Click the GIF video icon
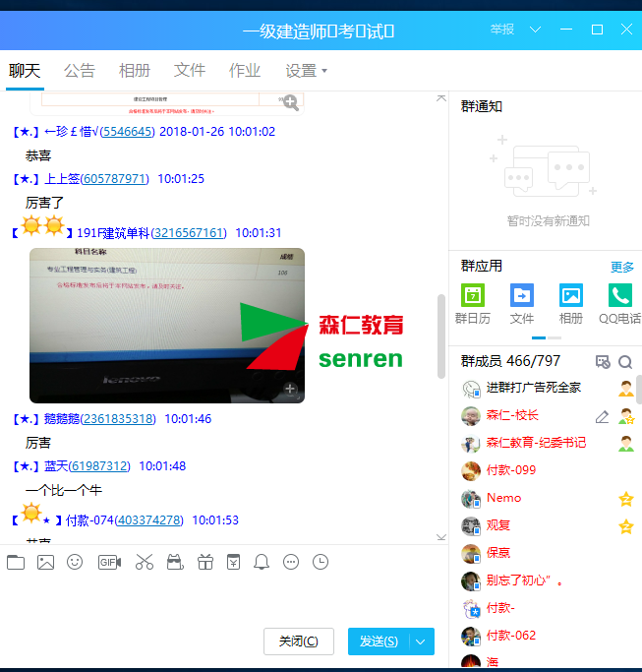Viewport: 642px width, 672px height. pos(110,562)
